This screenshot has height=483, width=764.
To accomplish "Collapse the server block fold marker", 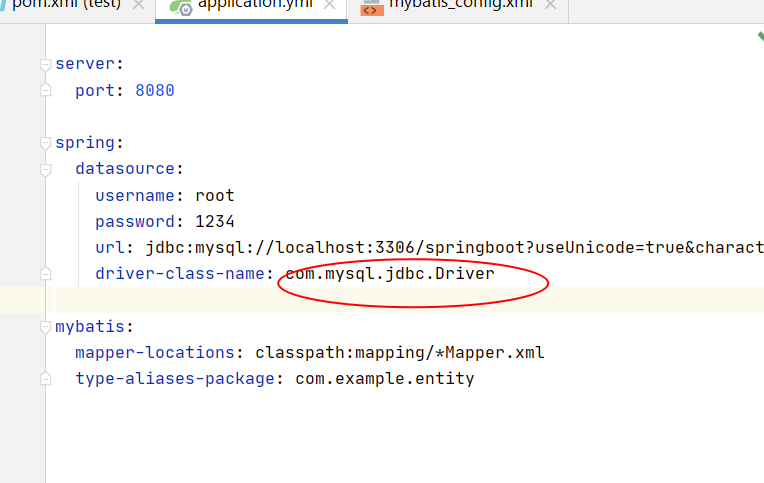I will point(45,64).
